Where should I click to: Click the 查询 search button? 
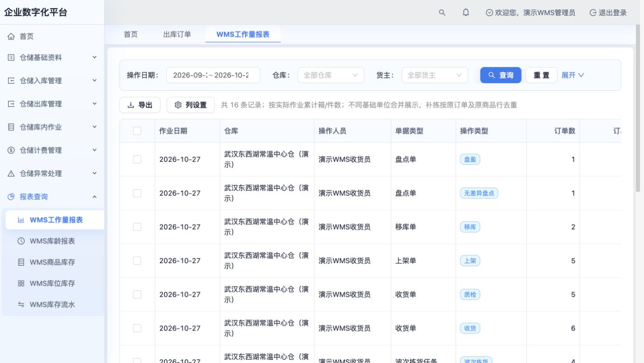click(501, 75)
